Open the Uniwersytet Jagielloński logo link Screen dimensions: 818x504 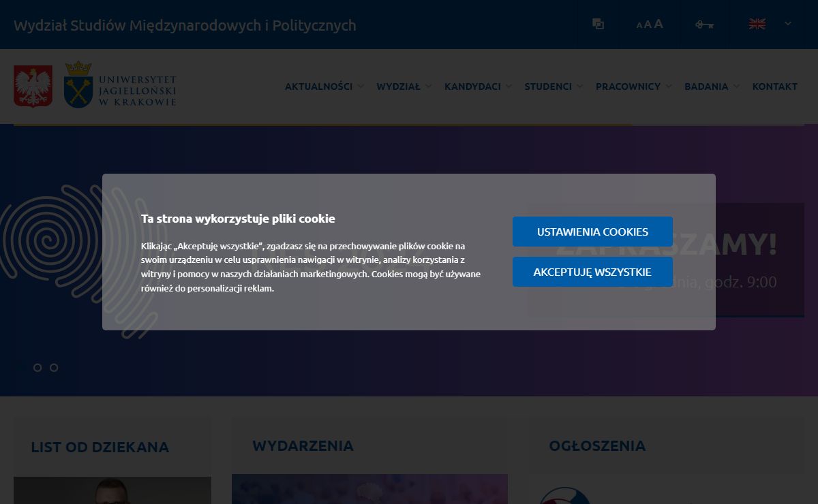tap(121, 85)
